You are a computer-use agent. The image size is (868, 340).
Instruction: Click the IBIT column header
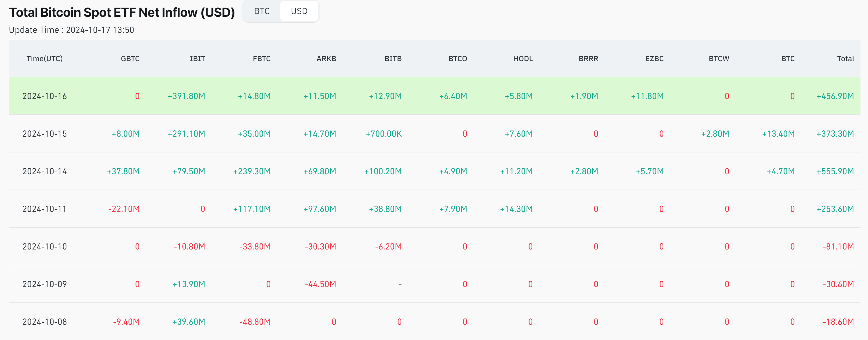point(197,59)
